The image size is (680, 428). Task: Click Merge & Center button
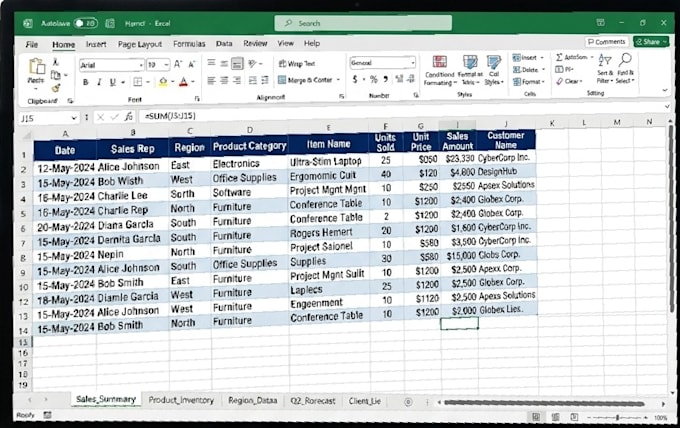pos(305,80)
